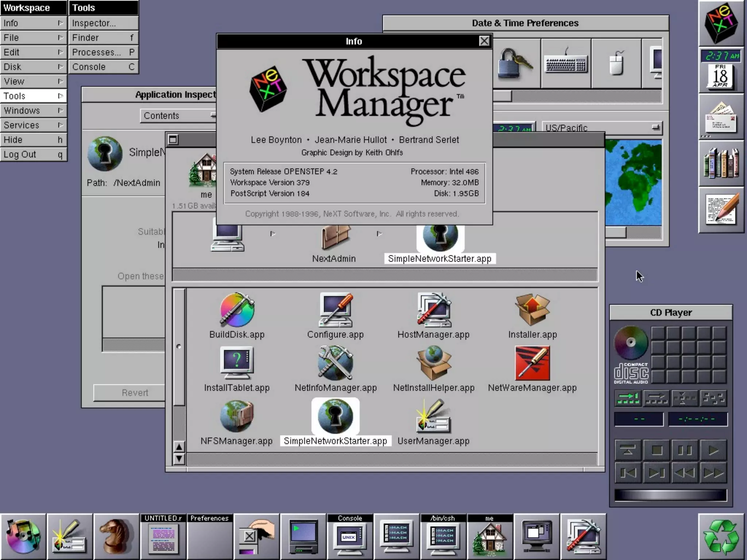
Task: Open the Mouse preferences icon
Action: [616, 64]
